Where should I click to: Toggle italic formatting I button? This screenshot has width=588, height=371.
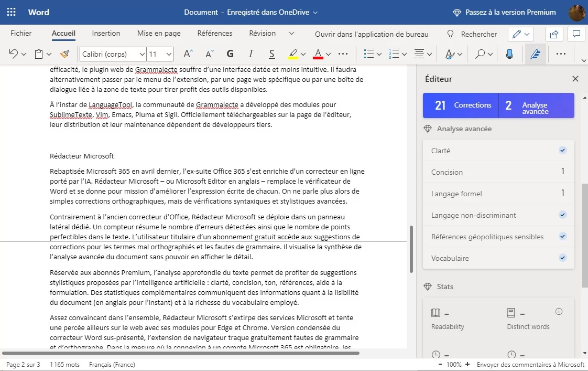click(251, 54)
